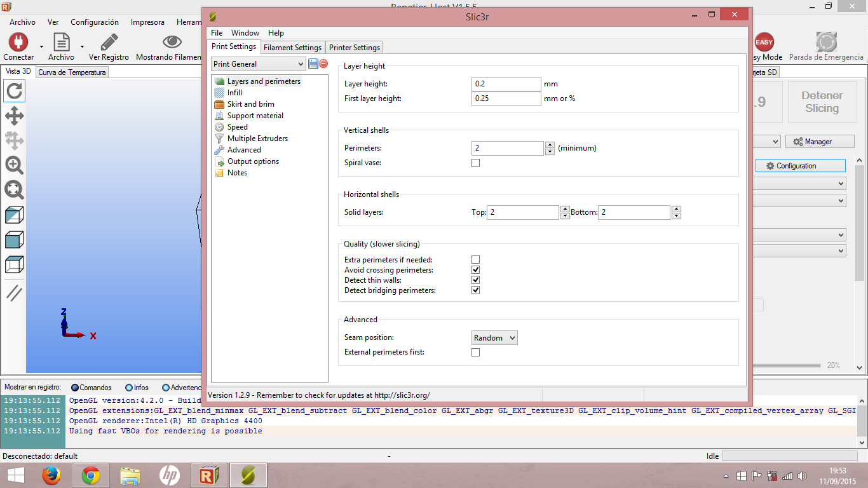The image size is (868, 488).
Task: Uncheck Avoid crossing perimeters
Action: 475,270
